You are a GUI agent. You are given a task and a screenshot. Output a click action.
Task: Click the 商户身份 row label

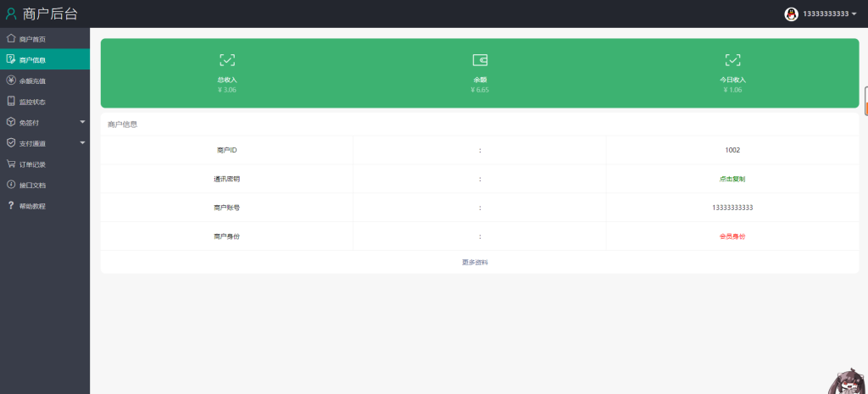[227, 236]
